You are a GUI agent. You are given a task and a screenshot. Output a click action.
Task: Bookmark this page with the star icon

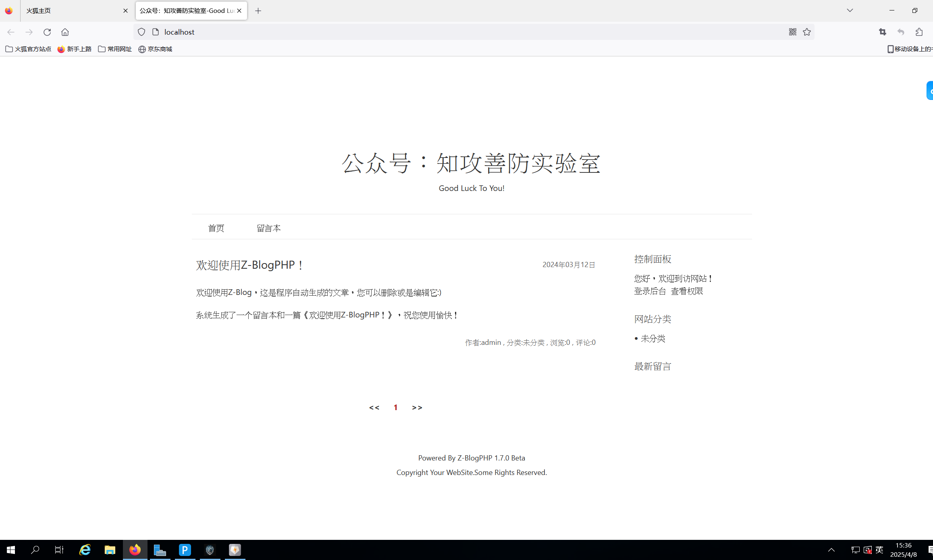pyautogui.click(x=806, y=32)
